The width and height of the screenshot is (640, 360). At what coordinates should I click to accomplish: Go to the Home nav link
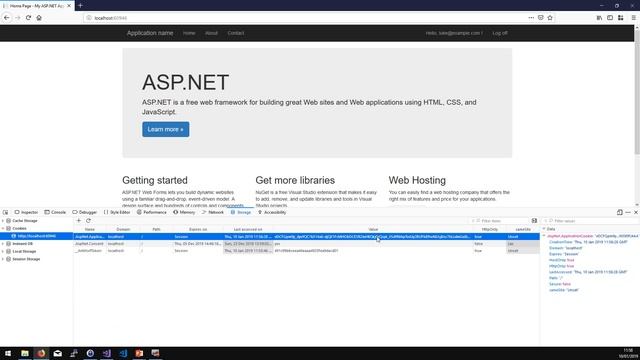pyautogui.click(x=189, y=33)
